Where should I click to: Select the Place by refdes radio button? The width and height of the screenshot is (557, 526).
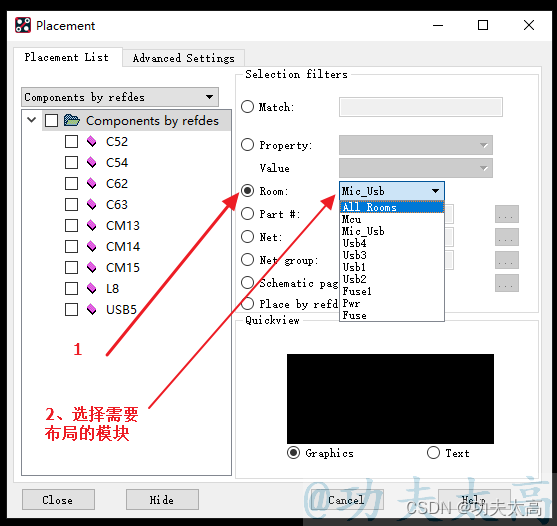[x=248, y=303]
